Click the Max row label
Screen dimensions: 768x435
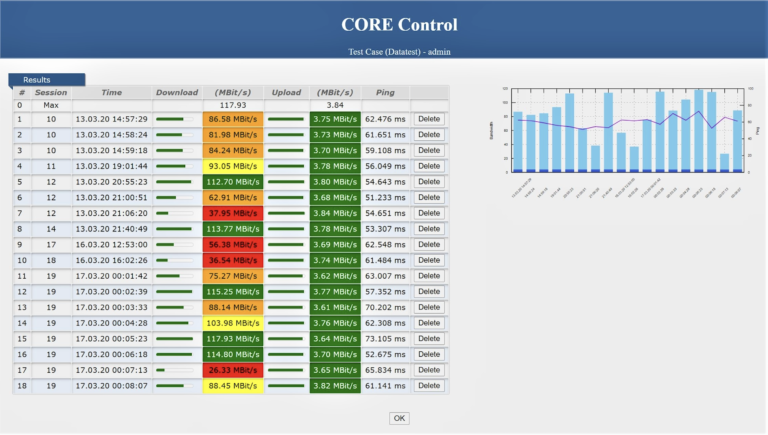pyautogui.click(x=51, y=105)
